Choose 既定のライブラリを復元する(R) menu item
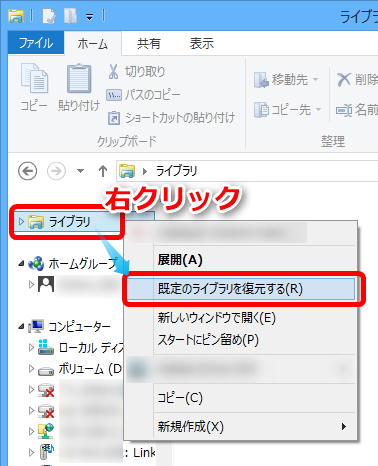378x466 pixels. [x=241, y=289]
